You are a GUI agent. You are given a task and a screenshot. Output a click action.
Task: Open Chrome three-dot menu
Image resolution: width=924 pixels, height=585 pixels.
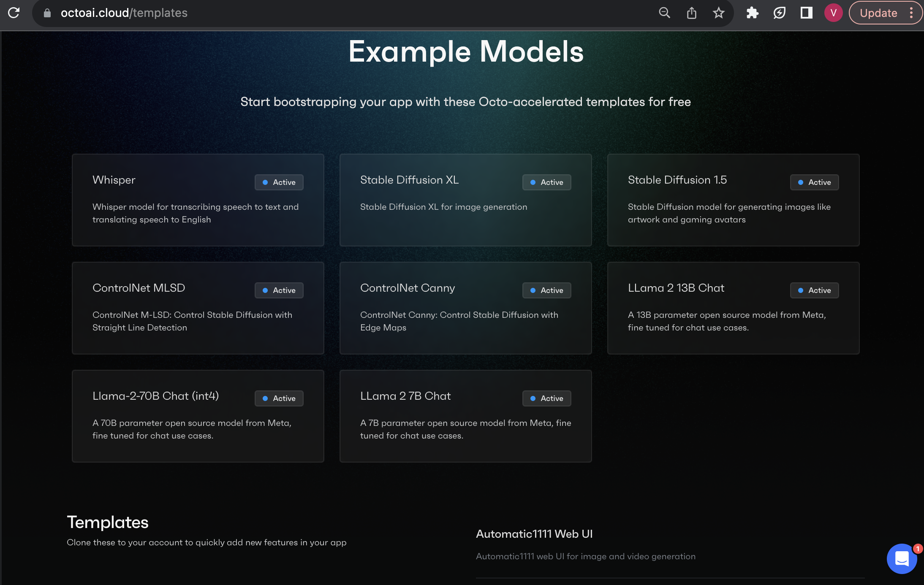pyautogui.click(x=911, y=13)
